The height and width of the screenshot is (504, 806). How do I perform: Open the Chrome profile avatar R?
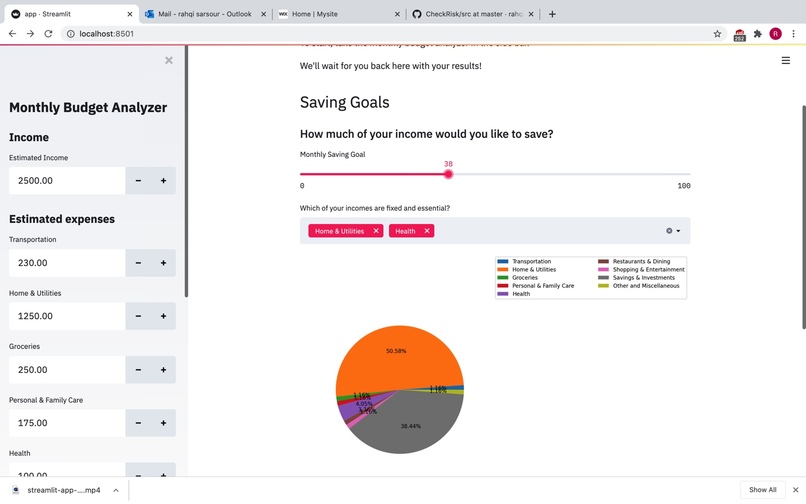pos(775,34)
